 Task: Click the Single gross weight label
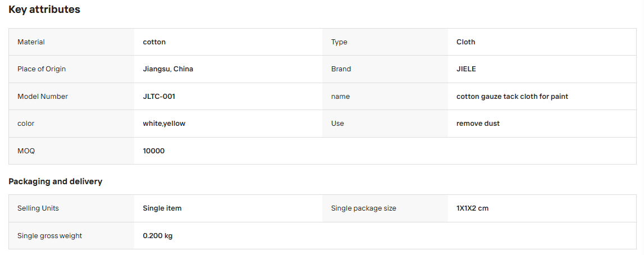tap(50, 236)
